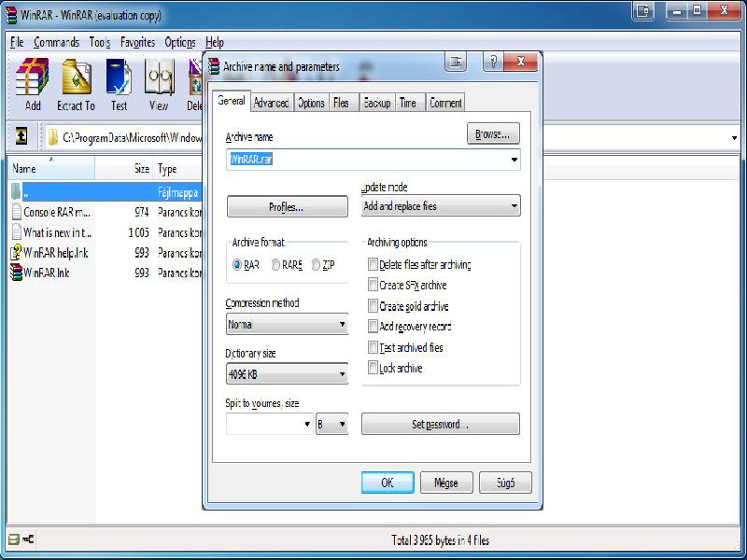Viewport: 747px width, 560px height.
Task: Enable Delete files after archiving
Action: click(x=373, y=264)
